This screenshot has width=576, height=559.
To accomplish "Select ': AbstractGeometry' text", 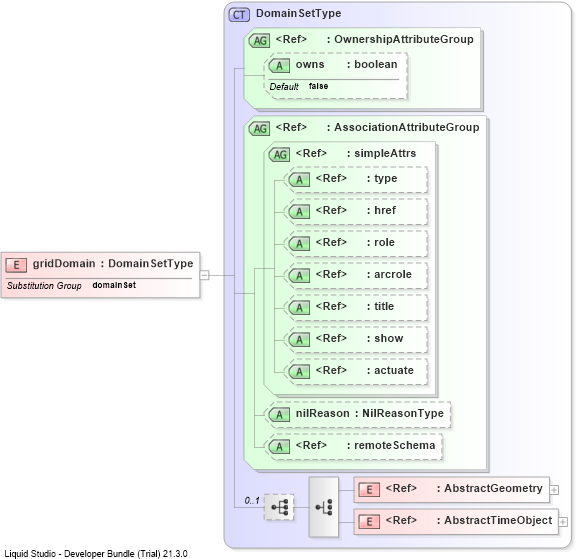I will point(490,488).
